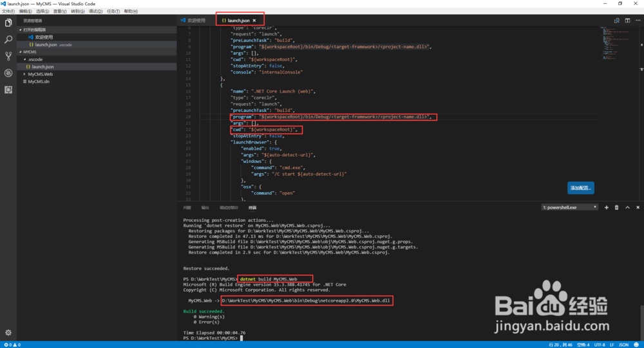The height and width of the screenshot is (348, 644).
Task: Split the editor with the split icon
Action: click(627, 21)
